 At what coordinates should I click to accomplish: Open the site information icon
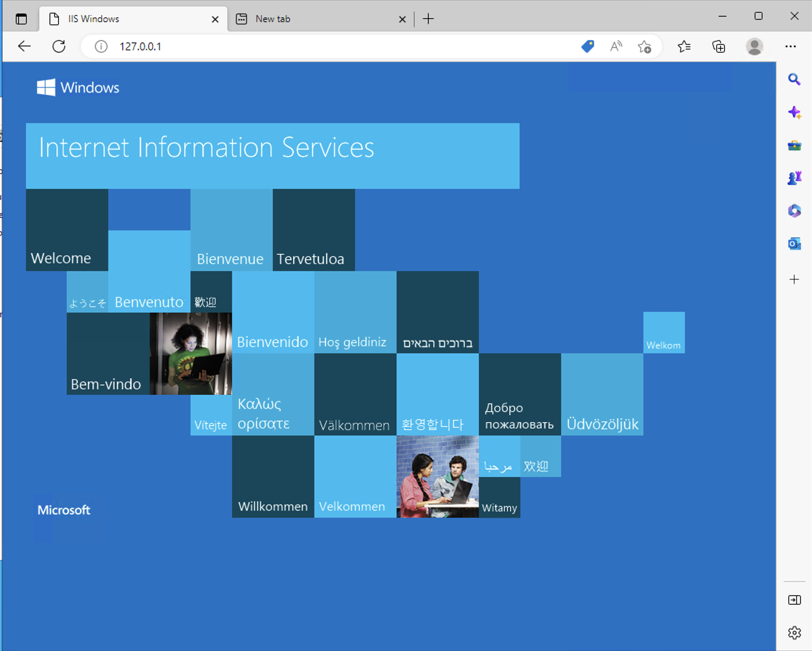[x=101, y=47]
